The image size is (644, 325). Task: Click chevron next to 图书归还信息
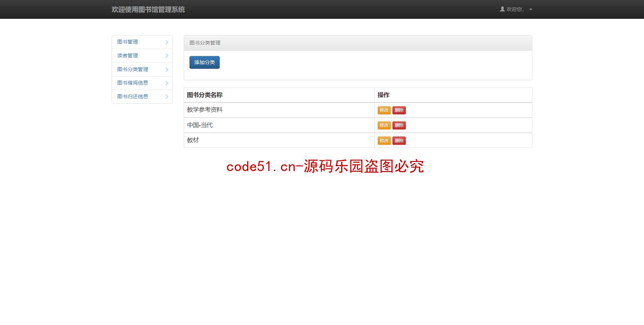pyautogui.click(x=167, y=97)
